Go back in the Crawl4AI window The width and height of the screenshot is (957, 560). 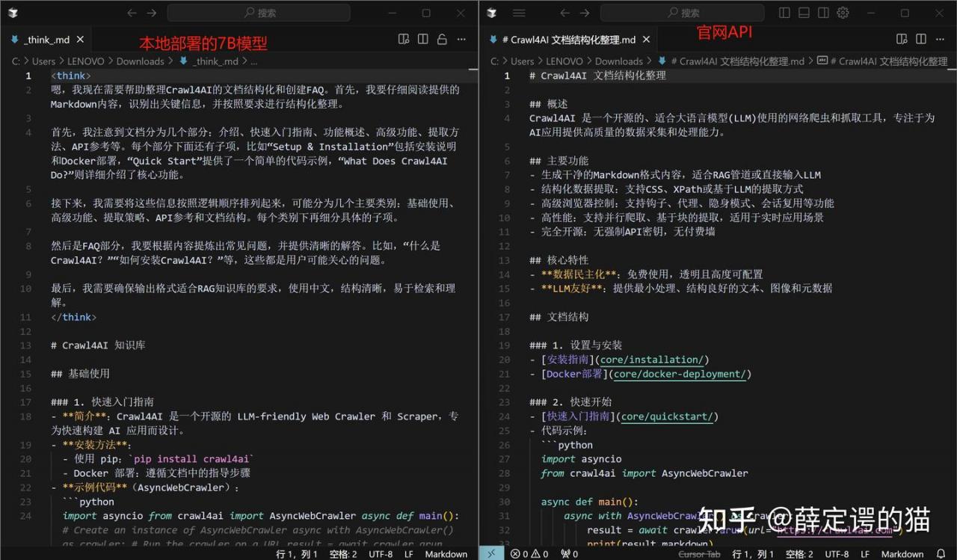pyautogui.click(x=565, y=13)
